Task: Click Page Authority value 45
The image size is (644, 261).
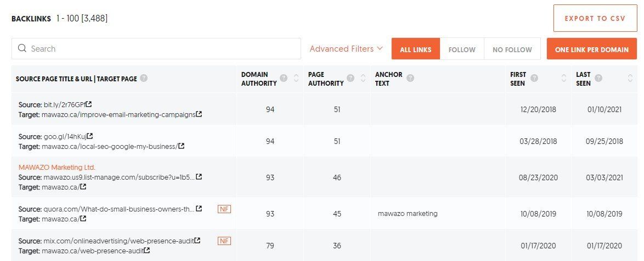Action: tap(337, 214)
